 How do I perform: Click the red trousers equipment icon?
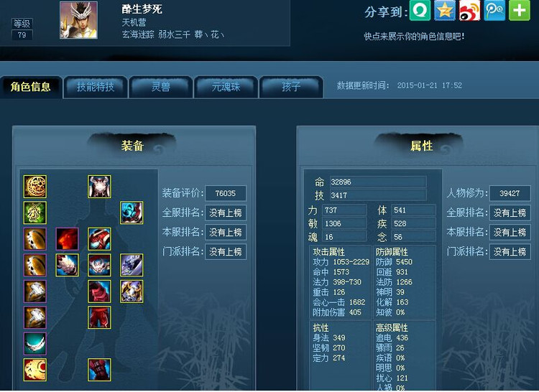[99, 317]
